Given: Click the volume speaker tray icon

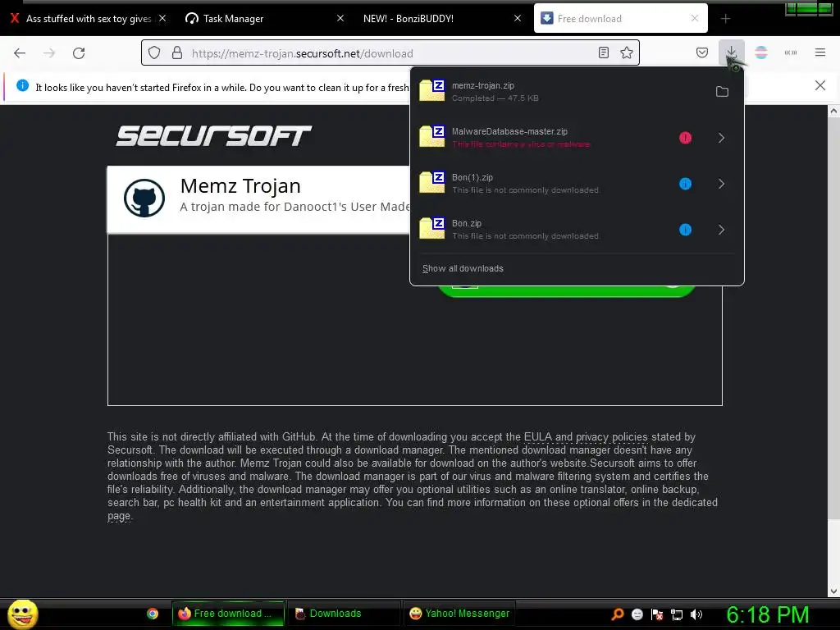Looking at the screenshot, I should point(696,614).
